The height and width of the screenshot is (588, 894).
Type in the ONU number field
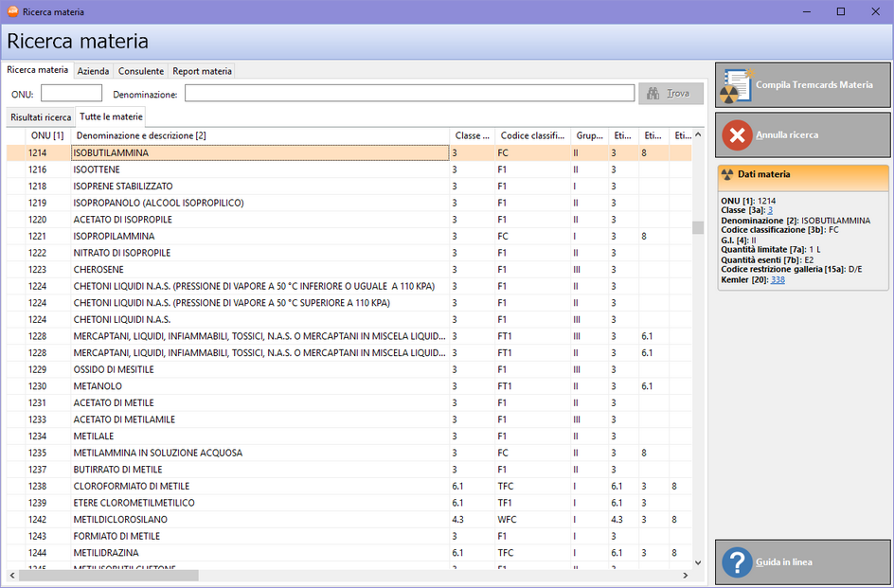(x=71, y=94)
